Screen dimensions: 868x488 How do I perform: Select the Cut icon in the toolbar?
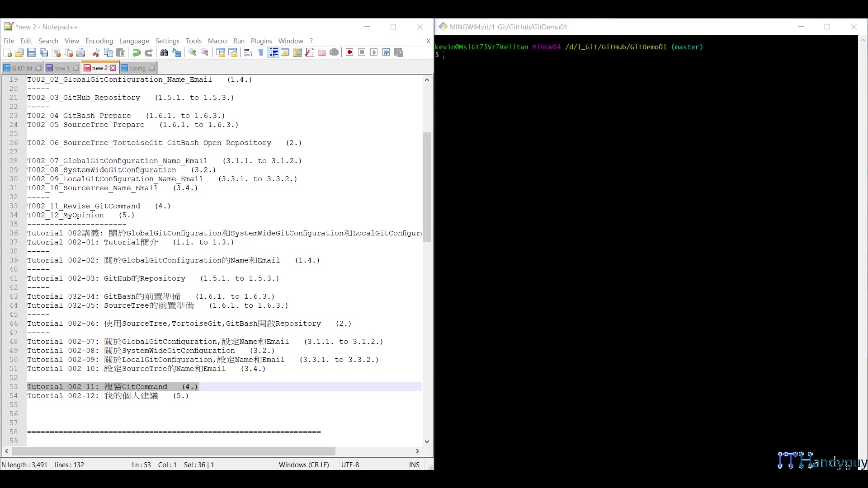[95, 52]
